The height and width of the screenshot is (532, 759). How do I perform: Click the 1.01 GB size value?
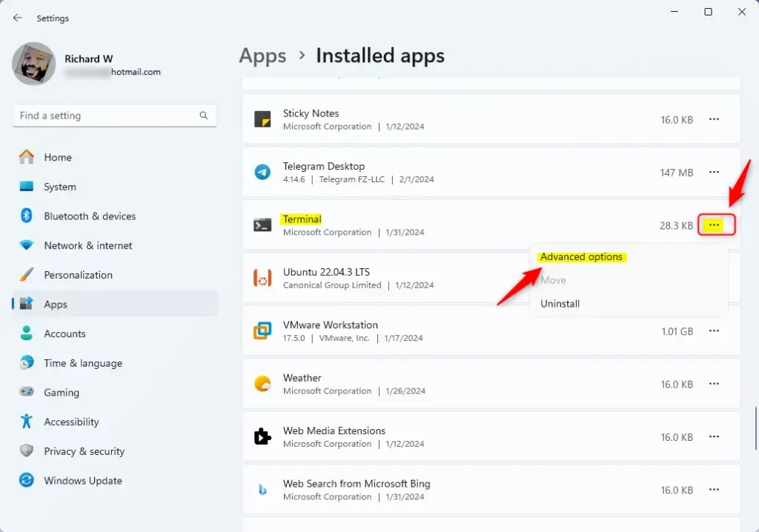click(x=677, y=332)
